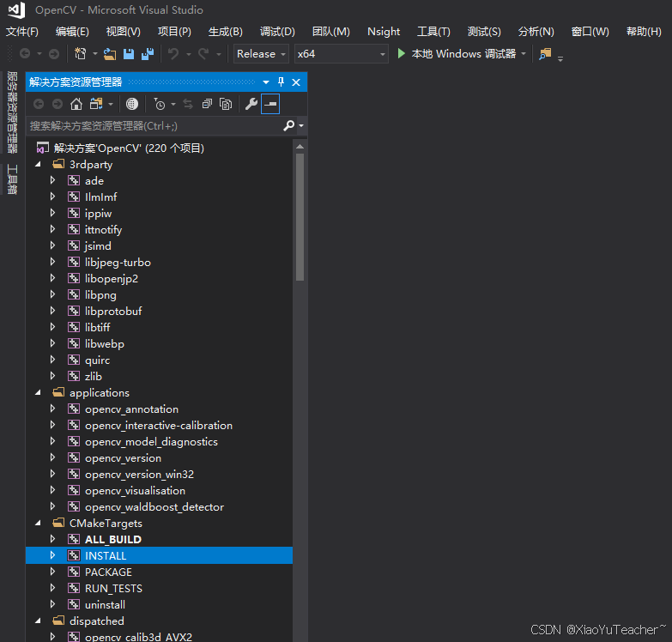Click Solution Explorer Back arrow
672x642 pixels.
click(x=39, y=104)
